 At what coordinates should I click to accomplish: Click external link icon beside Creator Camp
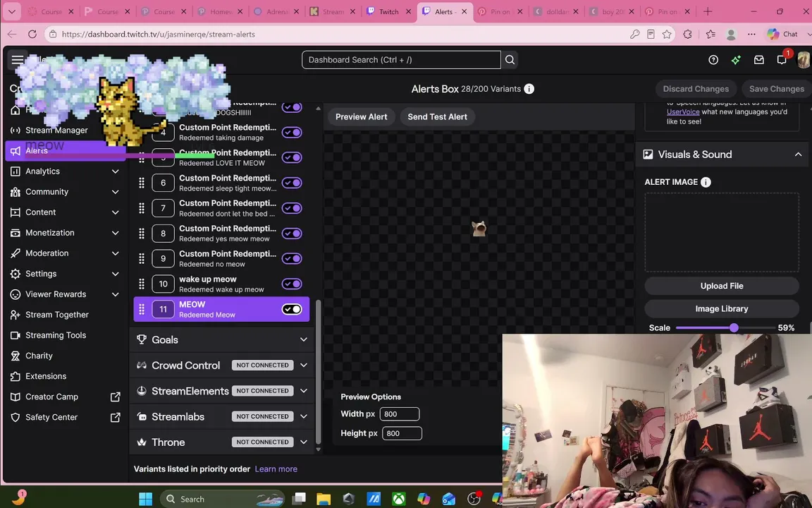tap(116, 397)
